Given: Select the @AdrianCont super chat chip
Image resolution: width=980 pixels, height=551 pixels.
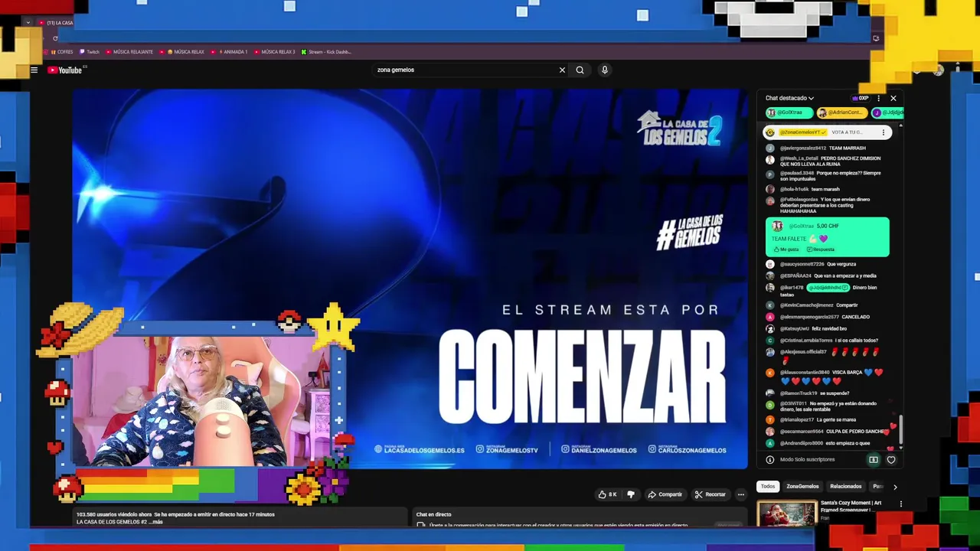Looking at the screenshot, I should tap(841, 112).
